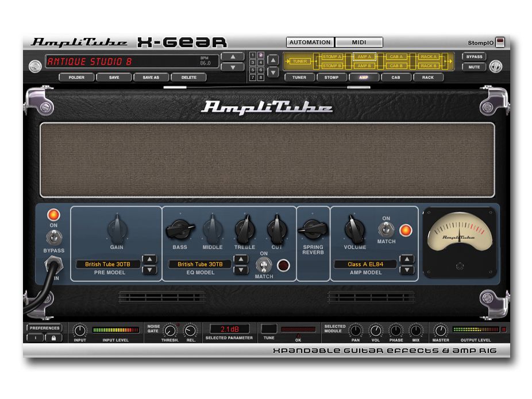Click the round IK logo next to Mute

[496, 66]
